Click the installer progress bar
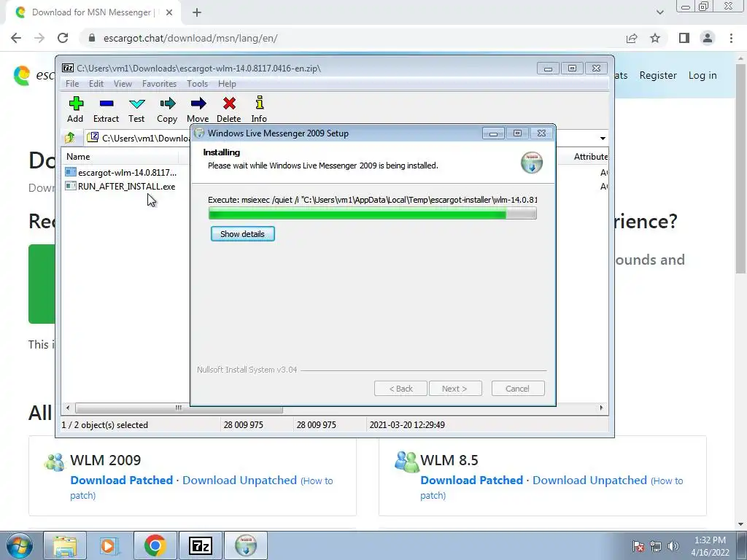747x560 pixels. click(373, 214)
